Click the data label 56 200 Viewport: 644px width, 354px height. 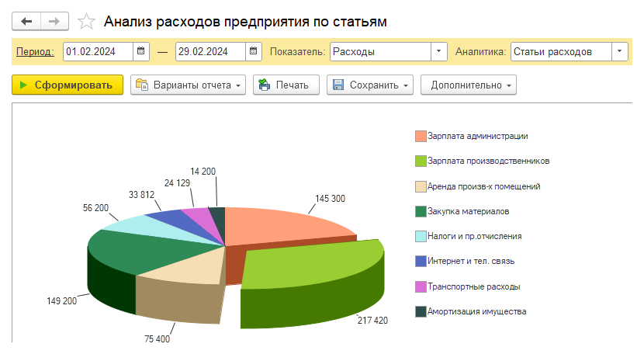coord(95,208)
